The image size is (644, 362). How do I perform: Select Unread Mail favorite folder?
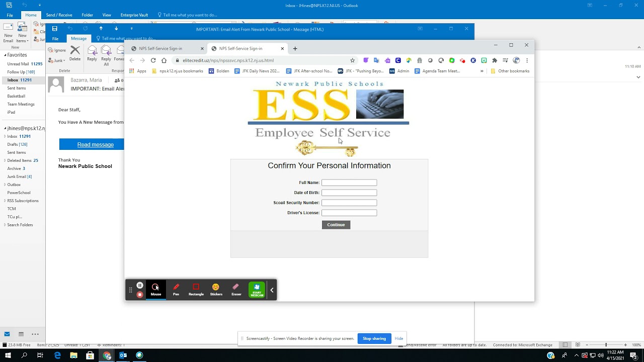click(24, 64)
